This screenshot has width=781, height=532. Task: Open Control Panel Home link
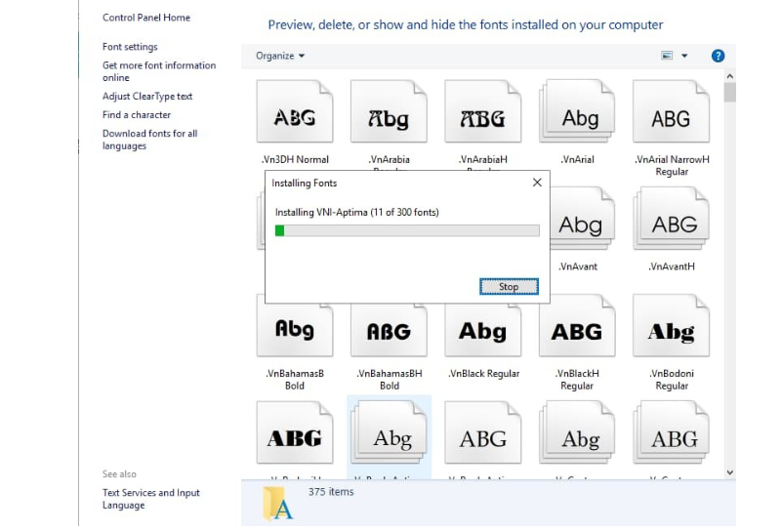point(146,18)
